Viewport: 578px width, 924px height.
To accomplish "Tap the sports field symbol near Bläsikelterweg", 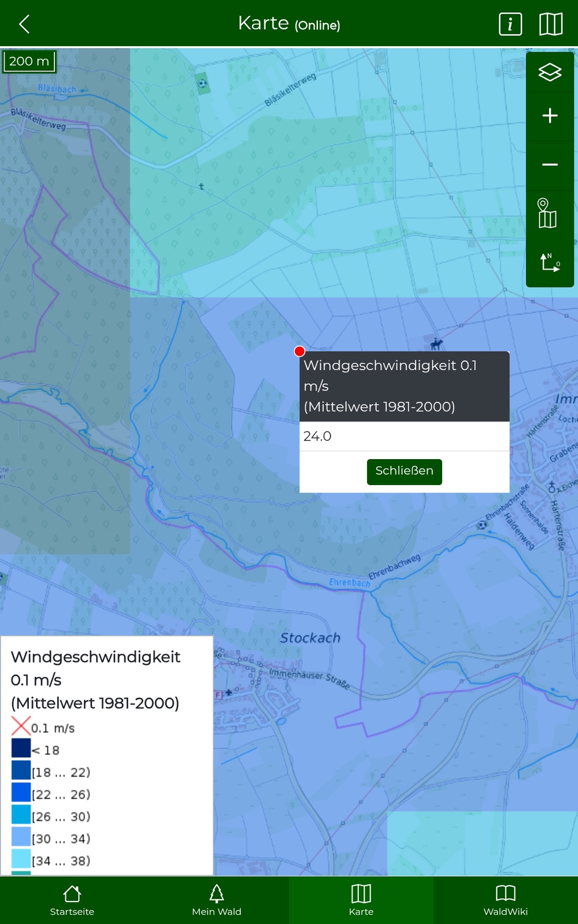I will tap(202, 84).
